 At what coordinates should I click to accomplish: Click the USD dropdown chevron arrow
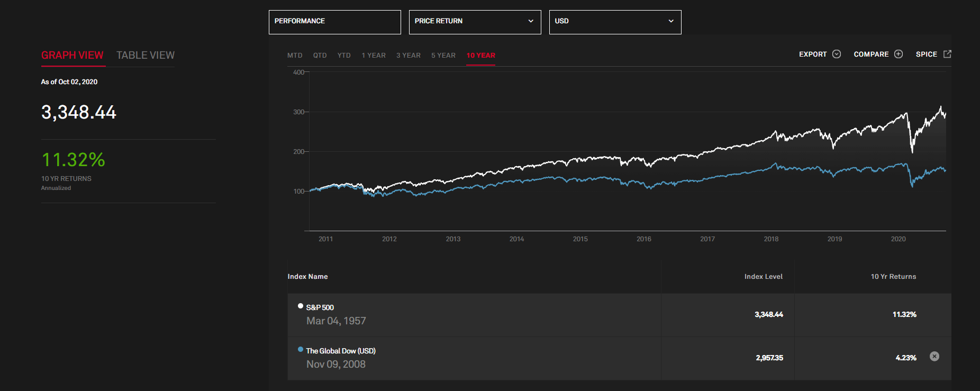click(x=671, y=21)
